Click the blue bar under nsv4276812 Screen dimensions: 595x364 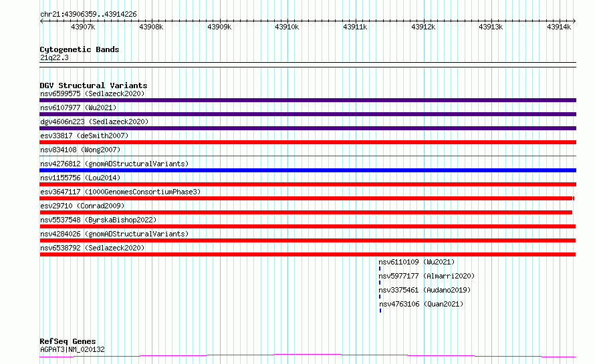coord(308,170)
